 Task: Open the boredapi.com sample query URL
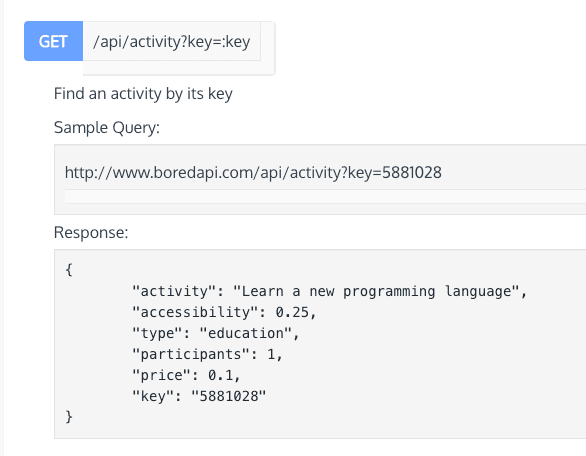point(253,173)
